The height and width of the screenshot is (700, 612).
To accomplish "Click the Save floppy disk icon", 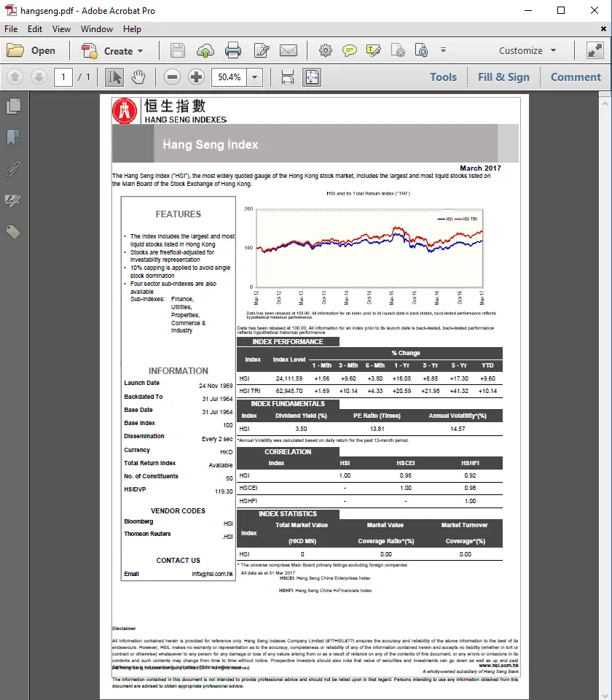I will pos(178,50).
